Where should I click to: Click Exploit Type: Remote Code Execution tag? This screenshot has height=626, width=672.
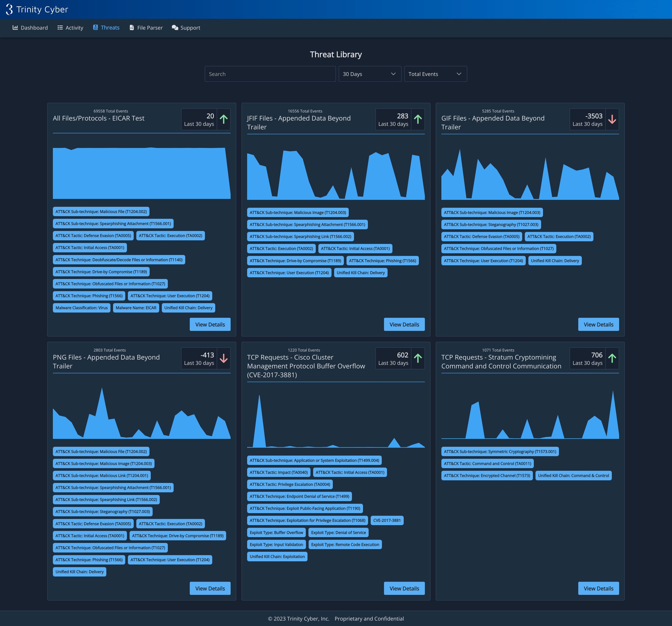point(345,544)
